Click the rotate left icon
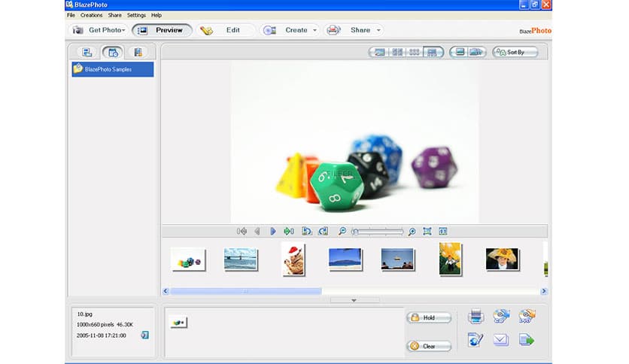 (x=306, y=232)
